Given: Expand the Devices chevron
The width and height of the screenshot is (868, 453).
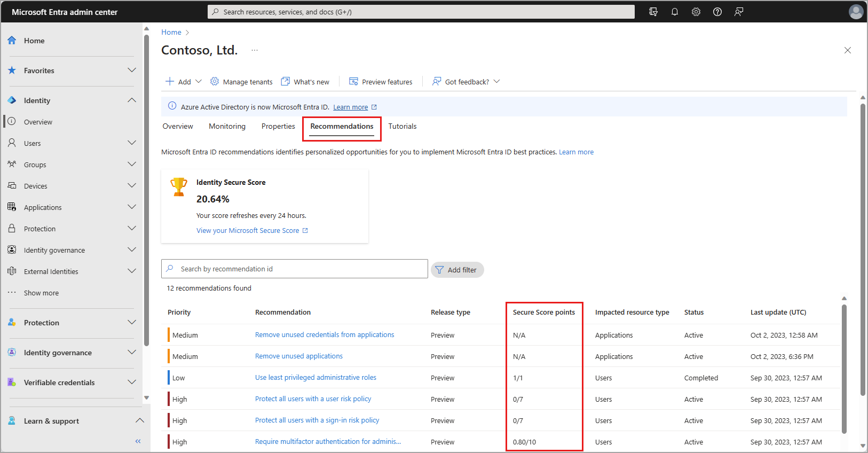Looking at the screenshot, I should tap(132, 185).
